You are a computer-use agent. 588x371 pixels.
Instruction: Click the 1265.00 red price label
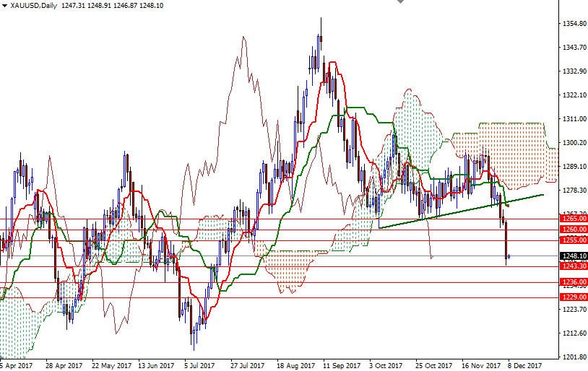(572, 218)
